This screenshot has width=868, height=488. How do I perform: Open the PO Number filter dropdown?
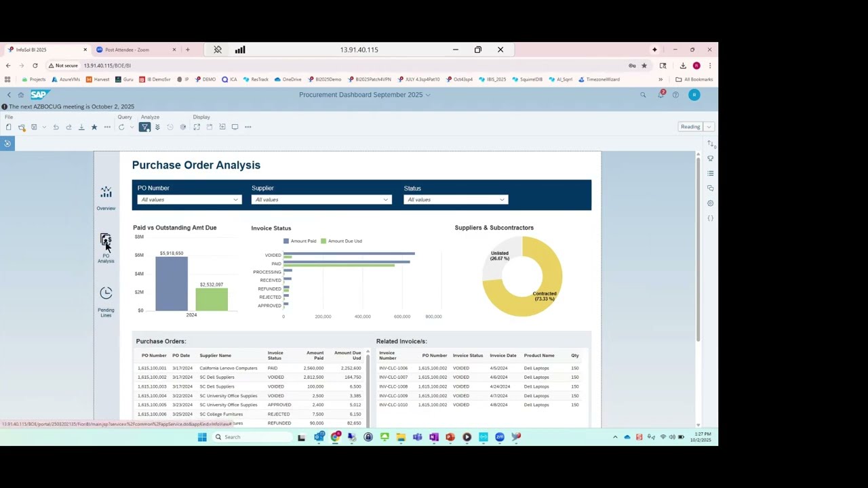(x=189, y=199)
